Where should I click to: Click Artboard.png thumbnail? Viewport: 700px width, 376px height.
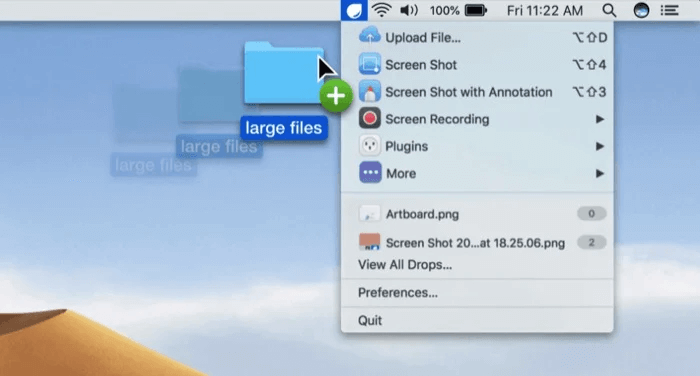[x=370, y=214]
